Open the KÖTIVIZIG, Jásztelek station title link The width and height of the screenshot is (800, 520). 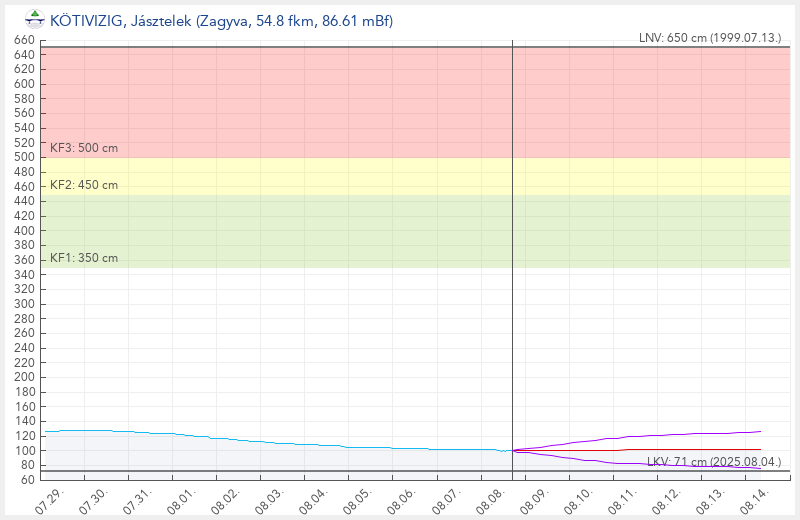[x=221, y=21]
